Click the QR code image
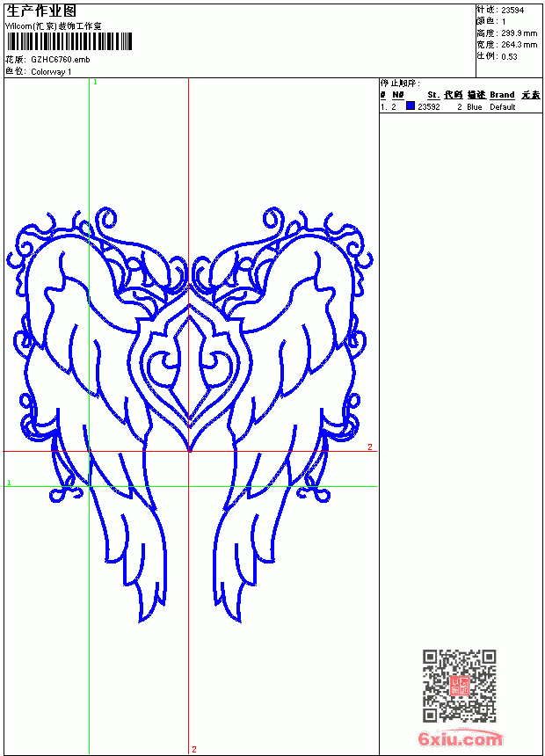 click(460, 686)
